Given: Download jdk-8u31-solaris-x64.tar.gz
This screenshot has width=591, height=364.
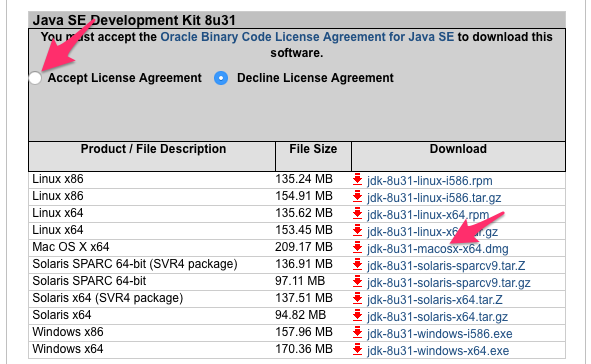Looking at the screenshot, I should pyautogui.click(x=437, y=317).
